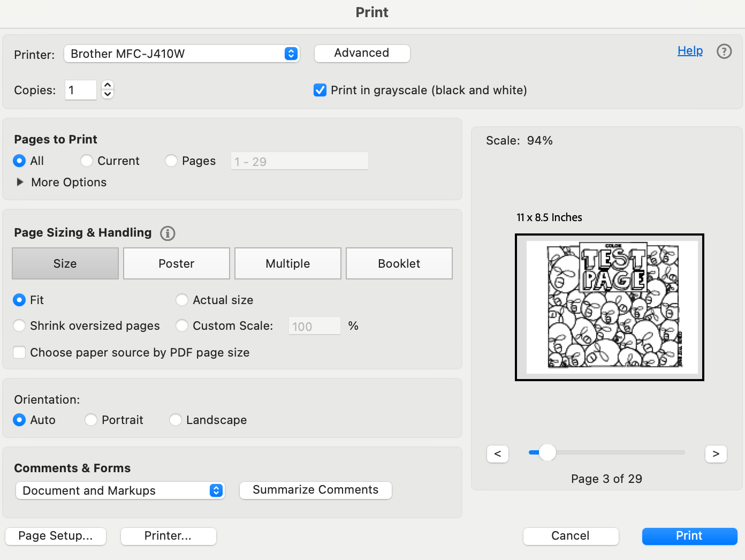The image size is (745, 560).
Task: Open the Printer selection dropdown
Action: coord(181,54)
